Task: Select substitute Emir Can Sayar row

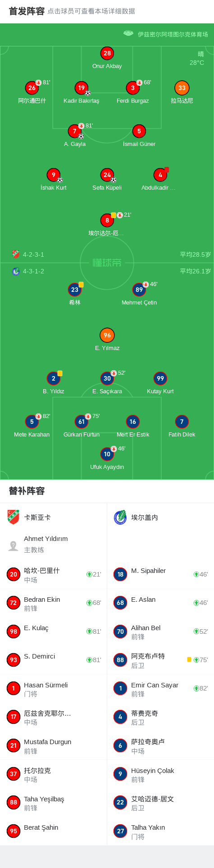Action: click(x=160, y=689)
